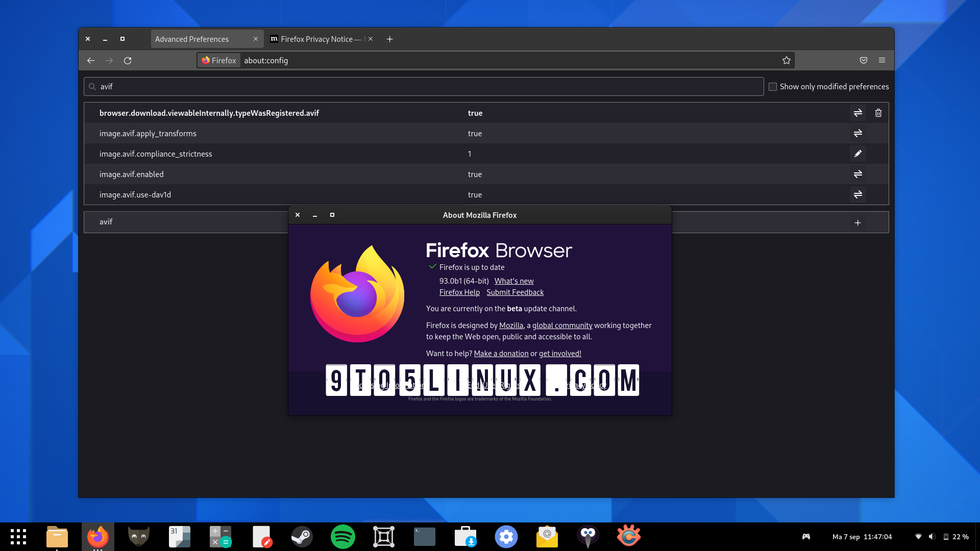Open the Wi-Fi status menu
The image size is (980, 551).
click(x=919, y=536)
